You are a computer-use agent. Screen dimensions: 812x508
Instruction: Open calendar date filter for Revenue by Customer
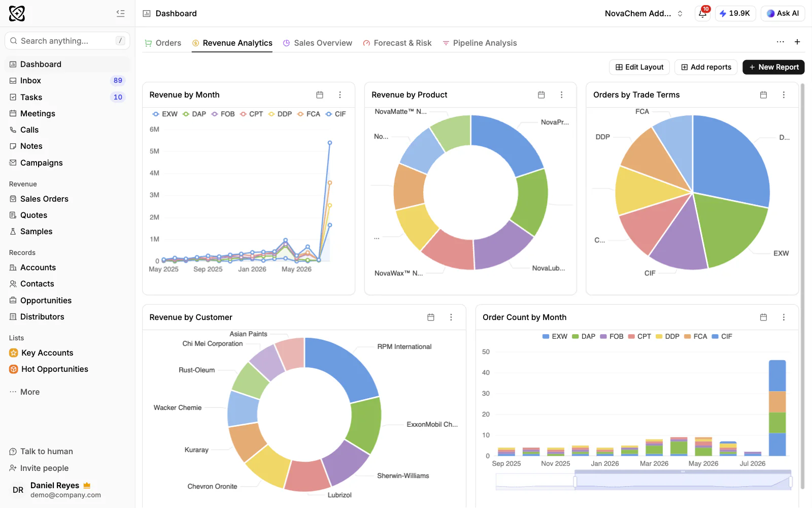tap(431, 317)
